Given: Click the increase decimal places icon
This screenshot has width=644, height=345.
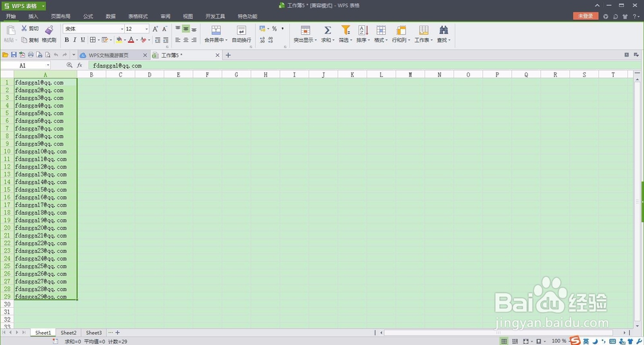Looking at the screenshot, I should [x=263, y=40].
